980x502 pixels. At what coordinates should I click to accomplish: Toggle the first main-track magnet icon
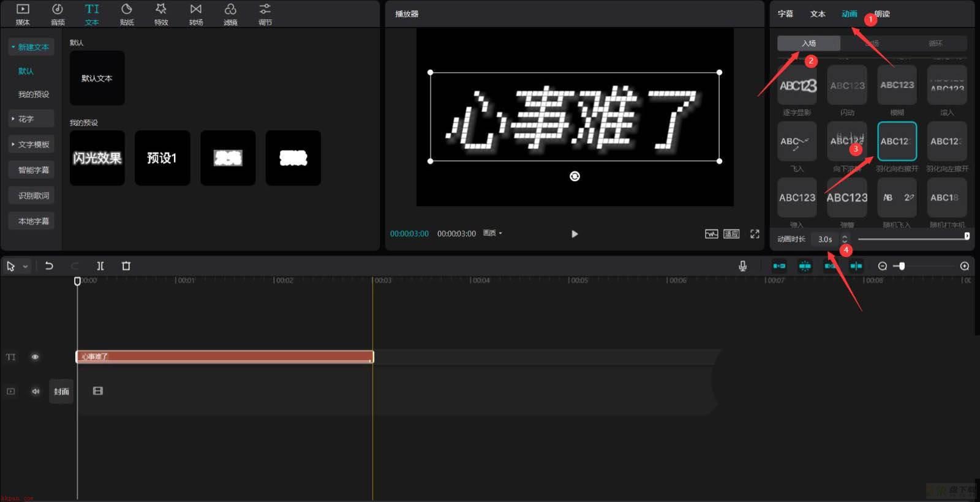point(779,266)
